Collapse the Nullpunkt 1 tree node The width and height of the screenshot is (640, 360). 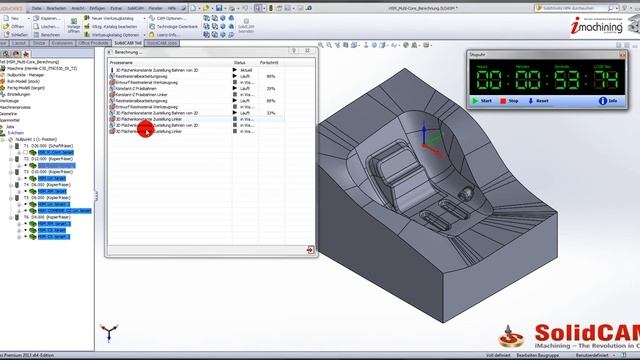pyautogui.click(x=3, y=140)
